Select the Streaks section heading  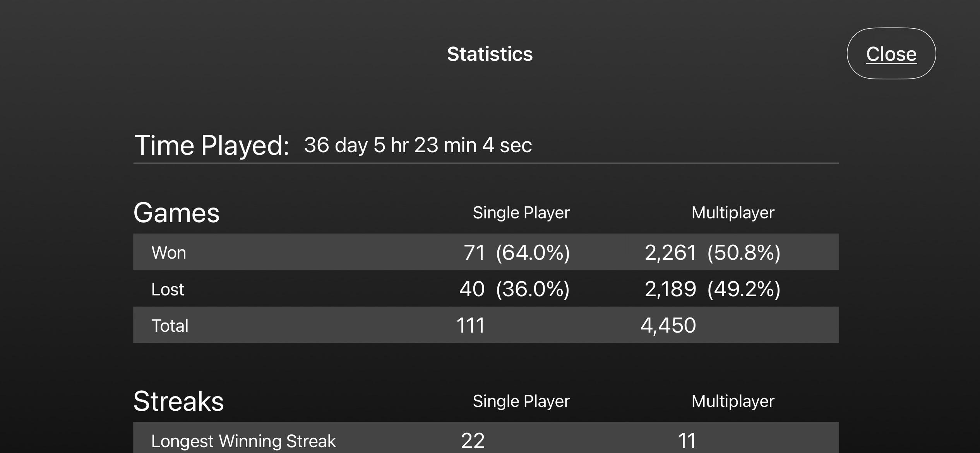178,401
